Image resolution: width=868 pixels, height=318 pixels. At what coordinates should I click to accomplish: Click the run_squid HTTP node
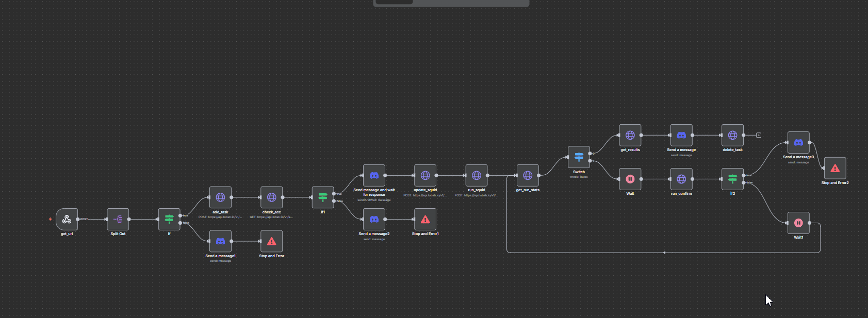point(477,176)
